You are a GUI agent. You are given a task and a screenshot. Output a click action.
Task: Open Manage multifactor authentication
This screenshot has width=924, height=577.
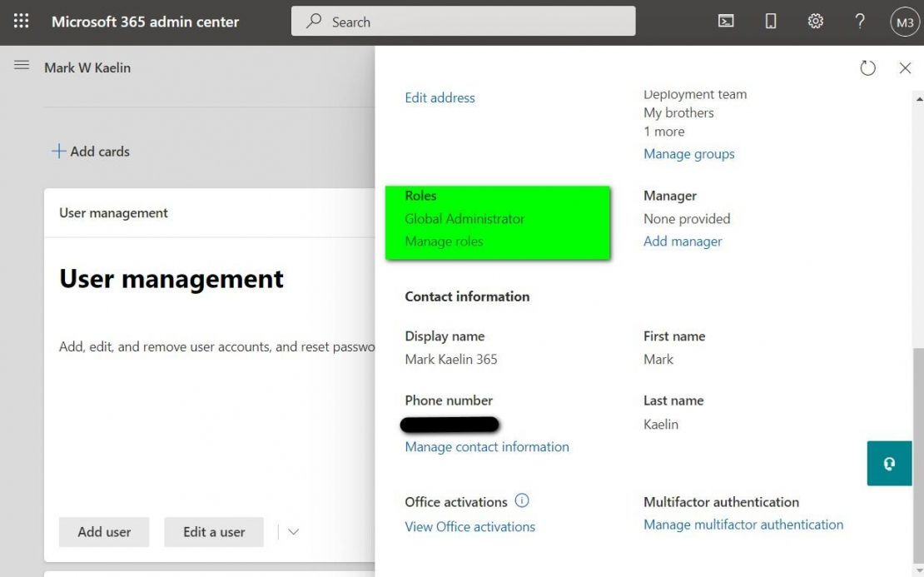click(743, 525)
